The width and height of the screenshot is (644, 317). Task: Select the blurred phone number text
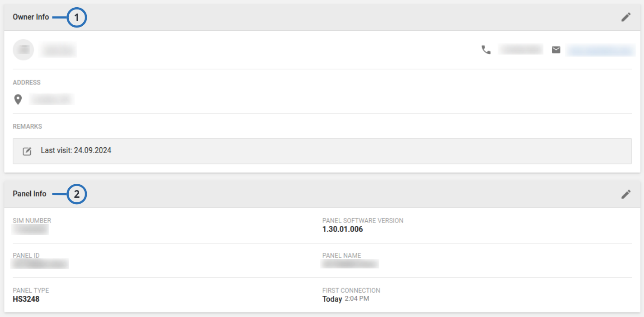519,49
